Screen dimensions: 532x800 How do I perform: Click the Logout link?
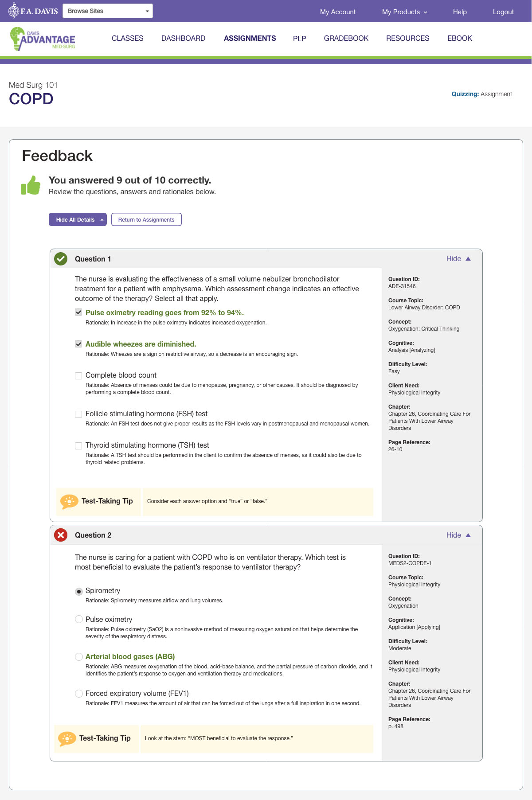tap(503, 12)
